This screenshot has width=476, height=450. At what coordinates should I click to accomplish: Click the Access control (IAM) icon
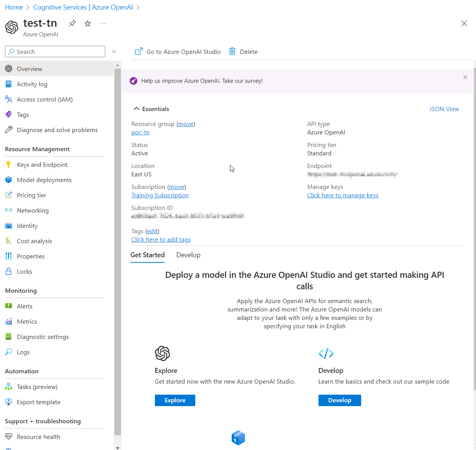(x=9, y=99)
